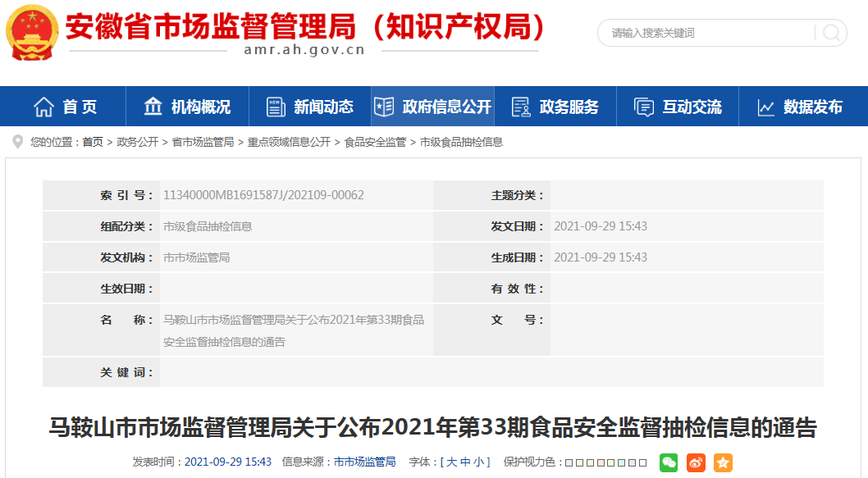Click the 信息来源 市市场监管局 link

point(364,462)
